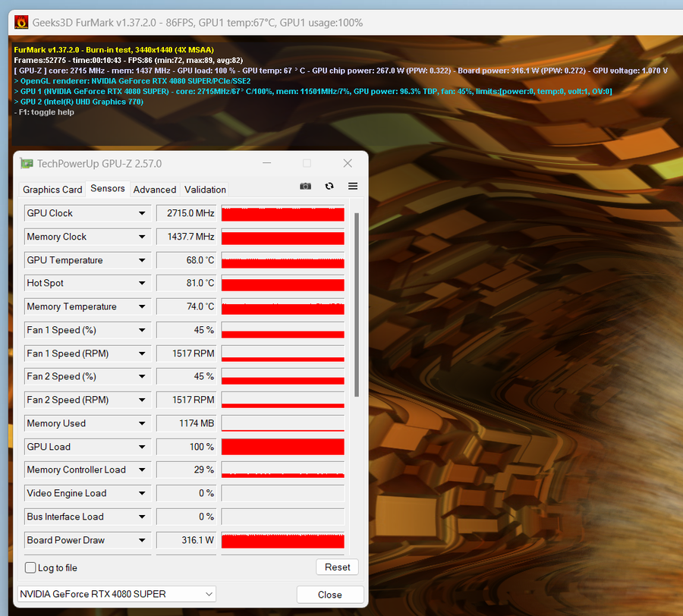Click the Hot Spot 81.0 °C value
The height and width of the screenshot is (616, 683).
(x=187, y=283)
